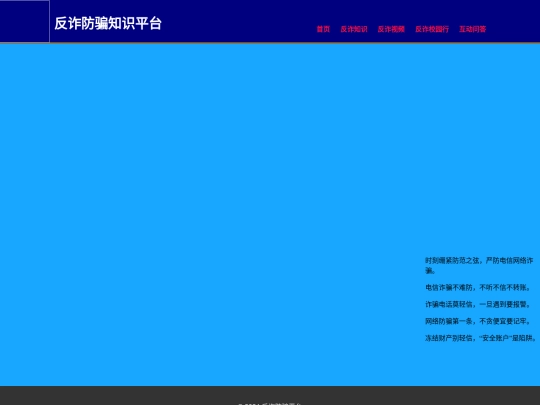The height and width of the screenshot is (405, 540).
Task: Select the slogan 诈骗电话莫轻信，一旦遇到要报警
Action: [x=478, y=304]
